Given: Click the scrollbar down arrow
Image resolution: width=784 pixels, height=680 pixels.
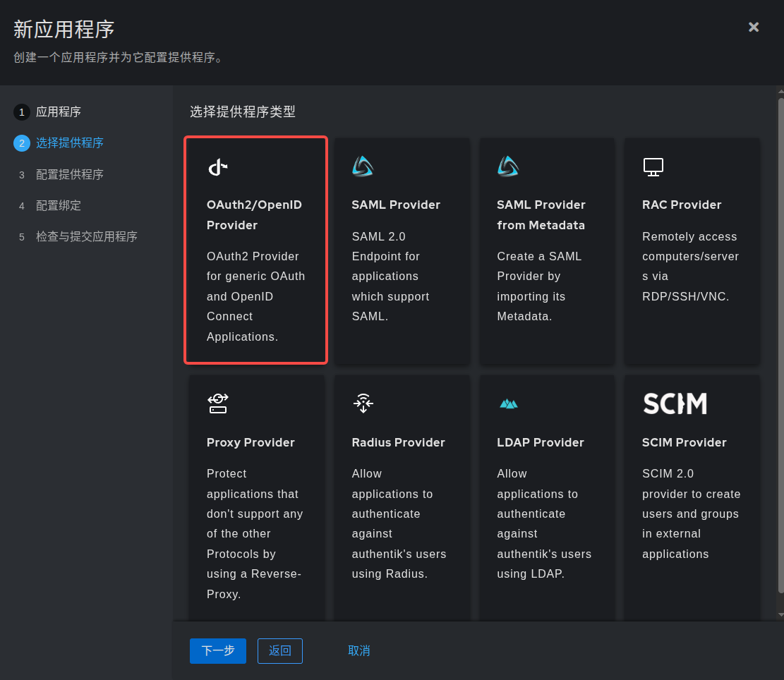Looking at the screenshot, I should pos(780,614).
